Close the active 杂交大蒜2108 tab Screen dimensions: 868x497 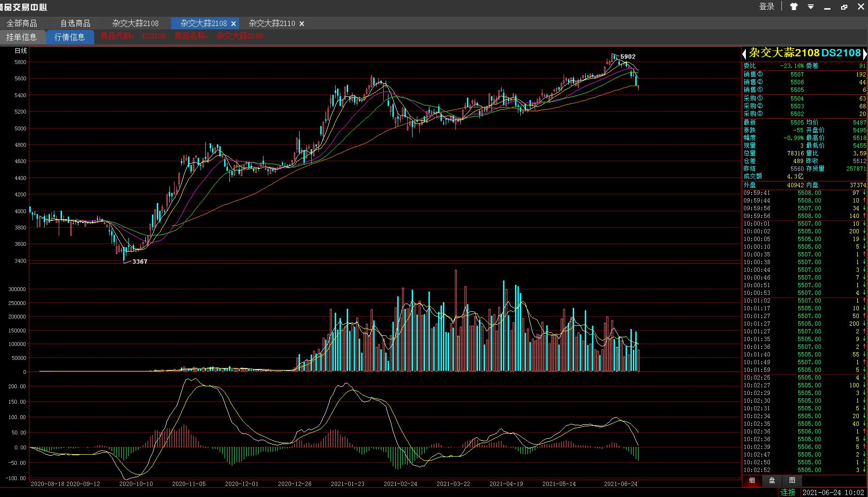click(x=234, y=24)
